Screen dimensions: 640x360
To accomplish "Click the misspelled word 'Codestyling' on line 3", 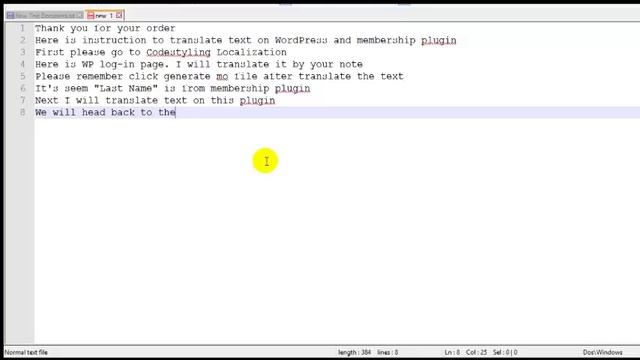I will click(178, 52).
